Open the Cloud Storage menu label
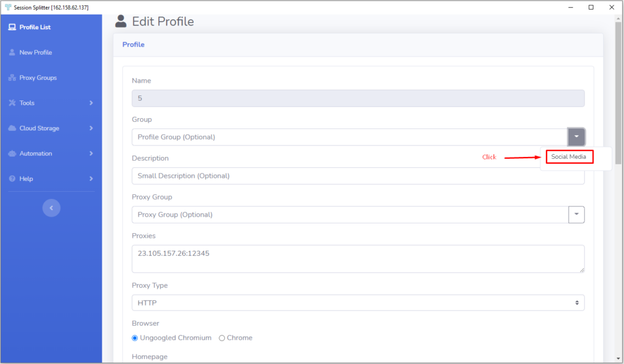This screenshot has height=364, width=624. point(40,128)
